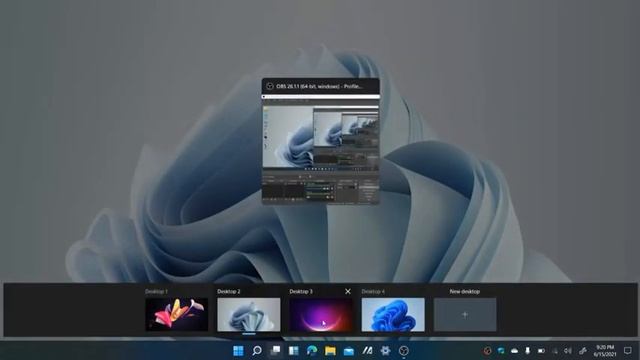The image size is (640, 360).
Task: Click the red circular tray icon
Action: point(487,351)
